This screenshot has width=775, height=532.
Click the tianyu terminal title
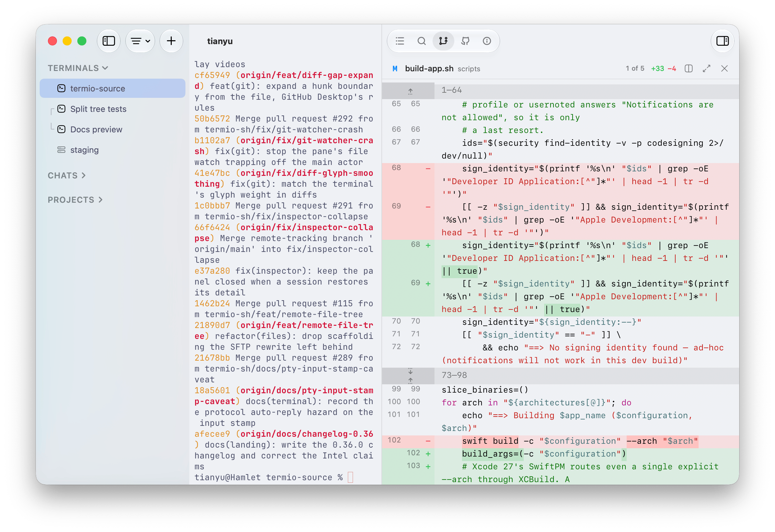click(220, 41)
